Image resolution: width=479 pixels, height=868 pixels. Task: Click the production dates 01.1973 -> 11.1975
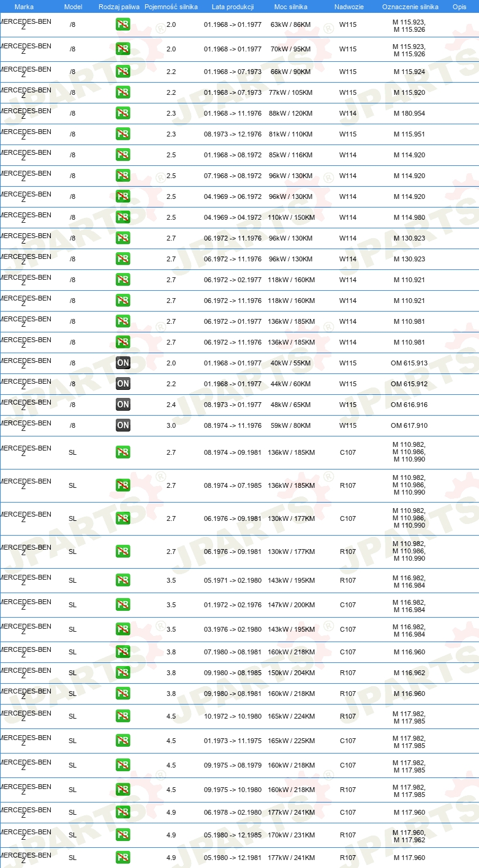pyautogui.click(x=233, y=741)
